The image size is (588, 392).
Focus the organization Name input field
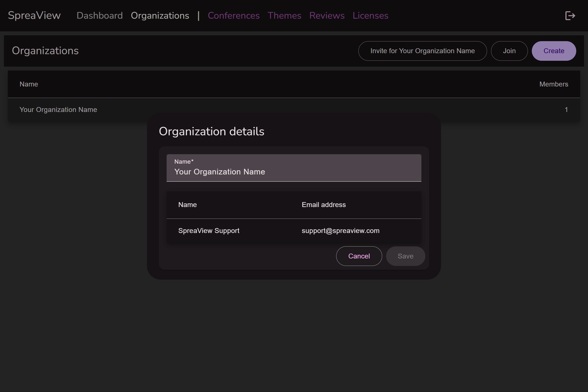(x=294, y=168)
